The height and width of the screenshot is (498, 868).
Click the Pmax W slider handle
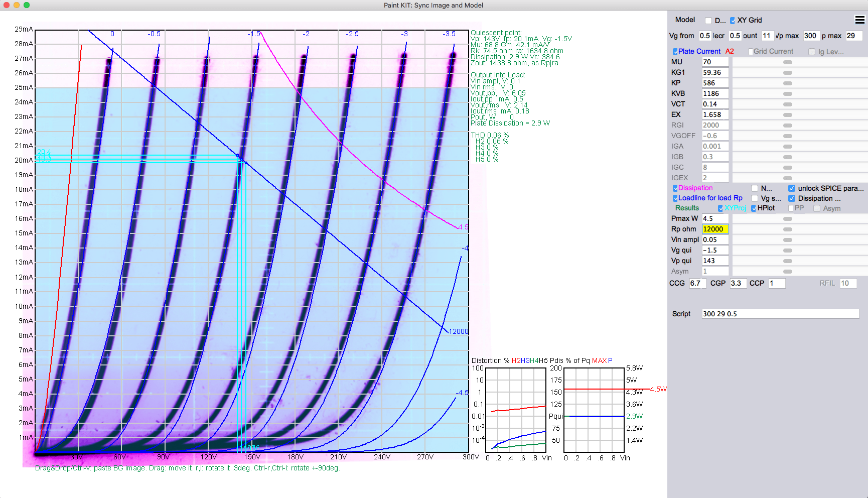click(788, 219)
